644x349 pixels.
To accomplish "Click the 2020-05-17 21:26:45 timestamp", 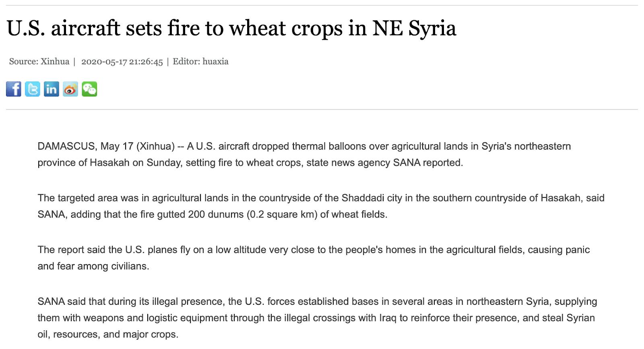I will pos(122,62).
